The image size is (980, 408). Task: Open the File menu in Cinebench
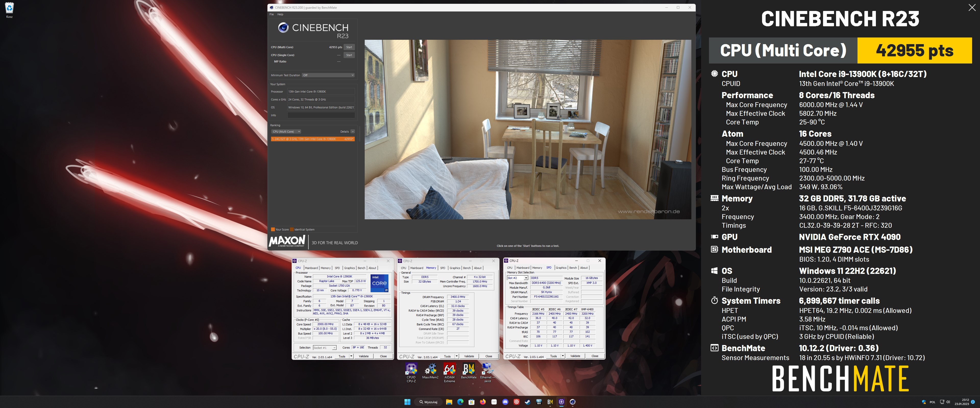pos(272,15)
